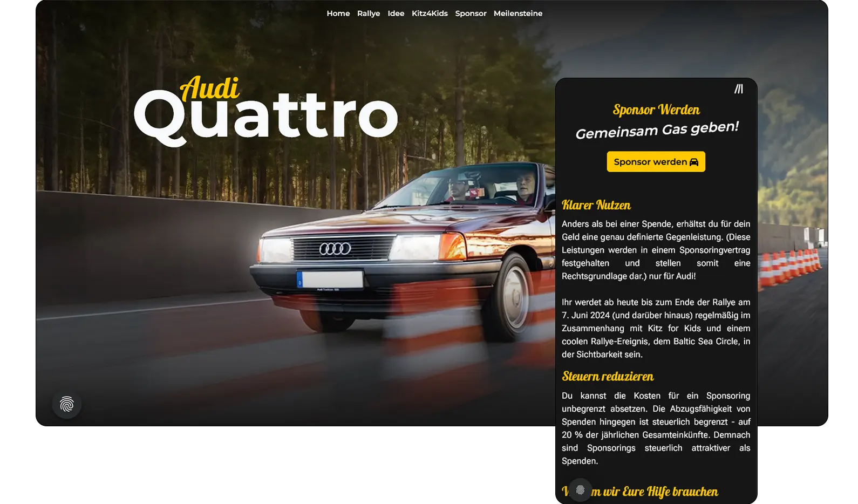Click the Gemeinsam Gas geben! tagline
This screenshot has height=504, width=858.
[x=657, y=130]
